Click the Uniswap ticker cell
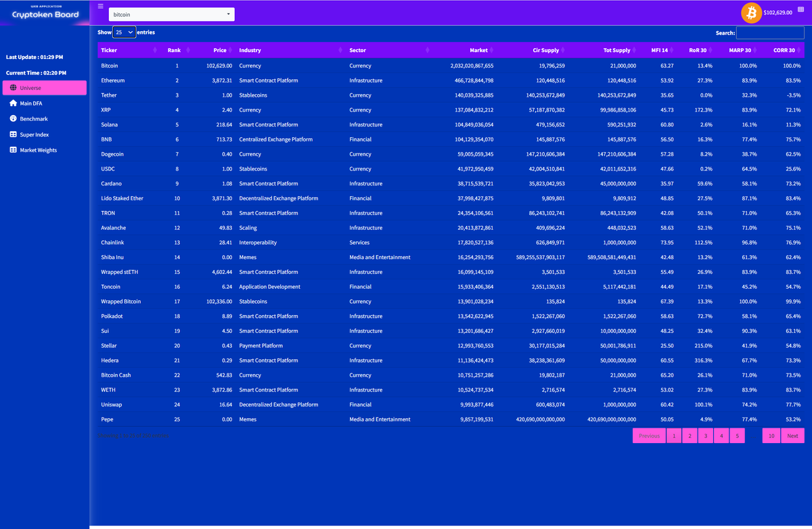 pos(129,405)
